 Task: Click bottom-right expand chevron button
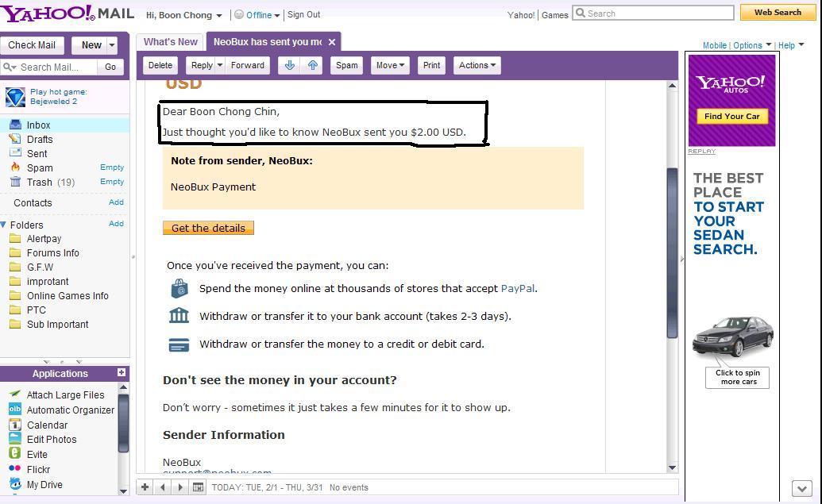point(801,489)
